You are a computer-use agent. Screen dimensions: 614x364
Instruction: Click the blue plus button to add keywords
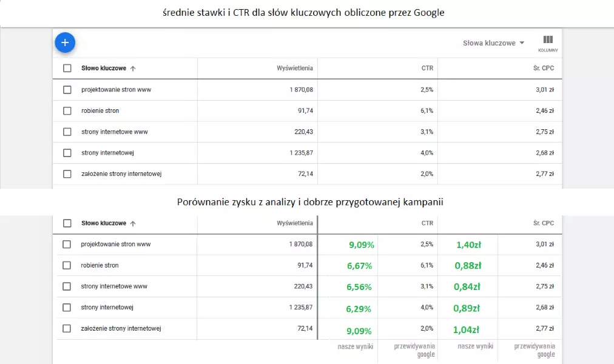point(65,42)
